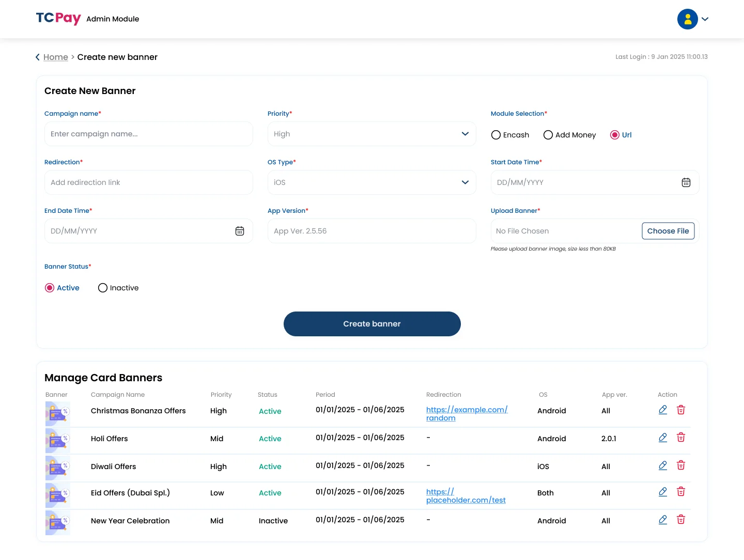Click the user profile avatar icon
This screenshot has width=744, height=560.
point(688,19)
